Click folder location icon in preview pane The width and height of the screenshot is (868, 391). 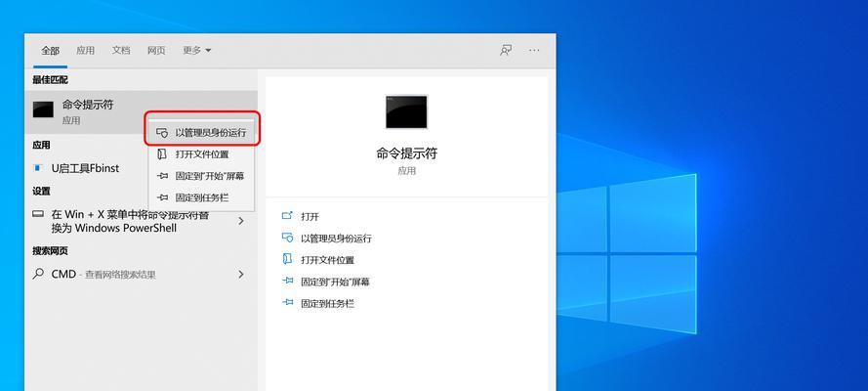pos(287,259)
